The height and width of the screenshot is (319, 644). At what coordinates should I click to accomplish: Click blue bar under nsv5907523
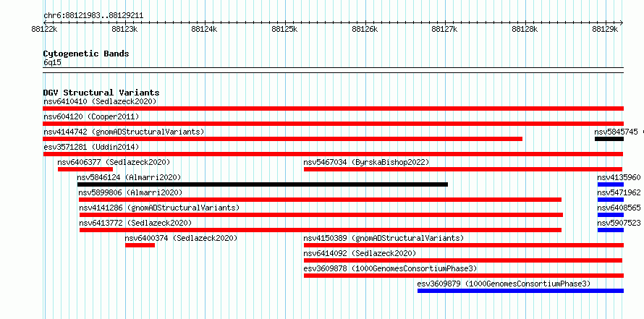[610, 230]
